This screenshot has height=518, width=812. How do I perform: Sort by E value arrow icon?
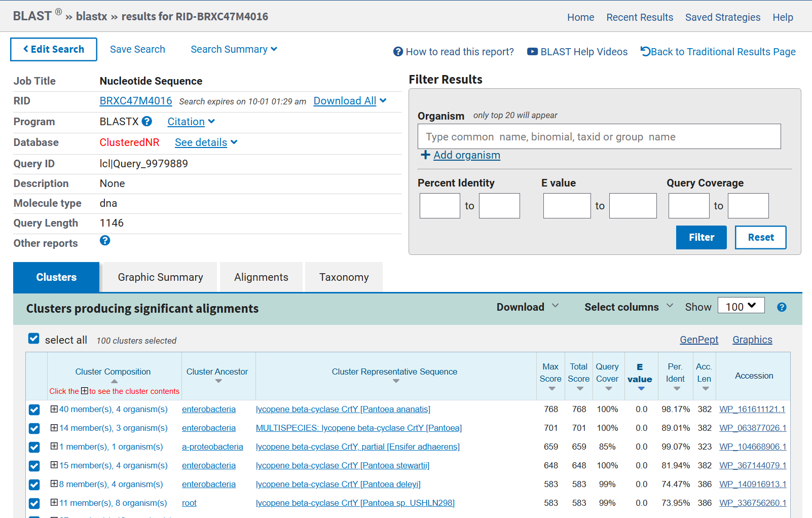(x=641, y=389)
